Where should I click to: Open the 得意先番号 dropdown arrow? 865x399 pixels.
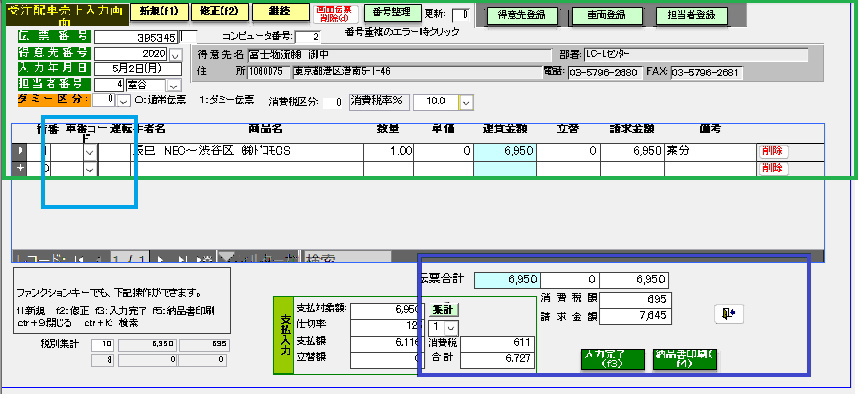click(175, 55)
